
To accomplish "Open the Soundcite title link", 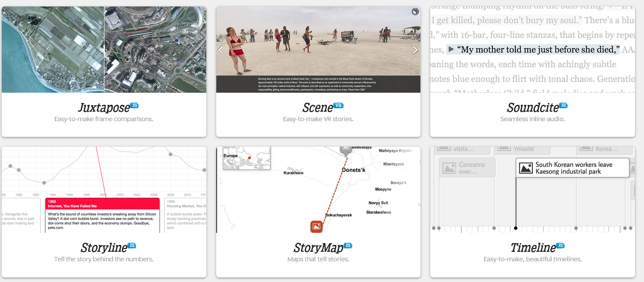I will (533, 107).
